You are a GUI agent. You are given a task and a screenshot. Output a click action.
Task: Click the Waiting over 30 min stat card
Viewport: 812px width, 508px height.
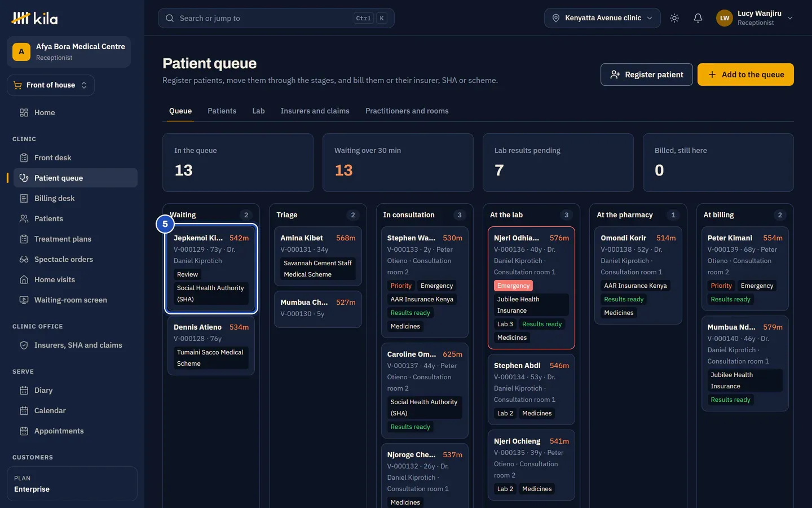coord(398,163)
